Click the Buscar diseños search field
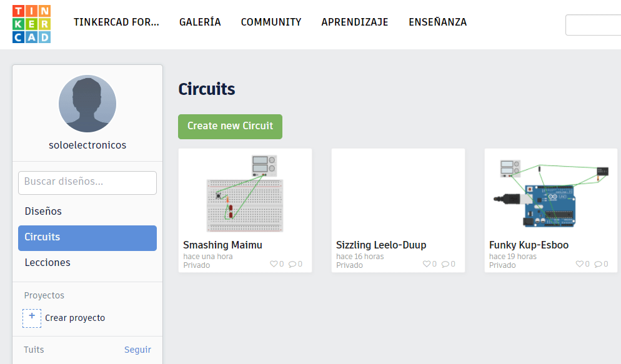Viewport: 621px width, 364px height. [87, 182]
